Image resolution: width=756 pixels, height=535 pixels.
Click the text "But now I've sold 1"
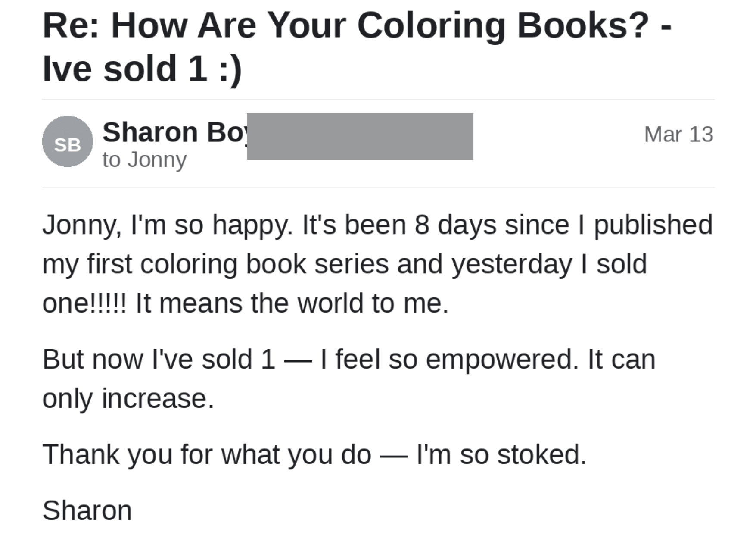159,359
